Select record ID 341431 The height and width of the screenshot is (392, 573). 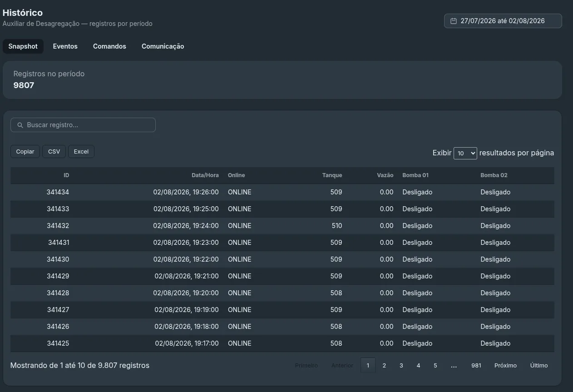click(x=59, y=243)
